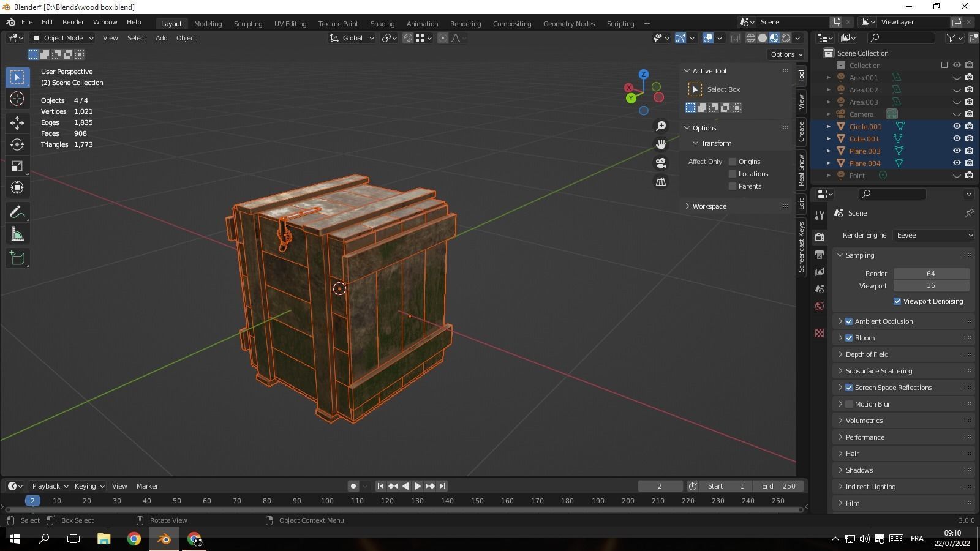The width and height of the screenshot is (980, 551).
Task: Open the viewport Add menu
Action: coord(161,38)
